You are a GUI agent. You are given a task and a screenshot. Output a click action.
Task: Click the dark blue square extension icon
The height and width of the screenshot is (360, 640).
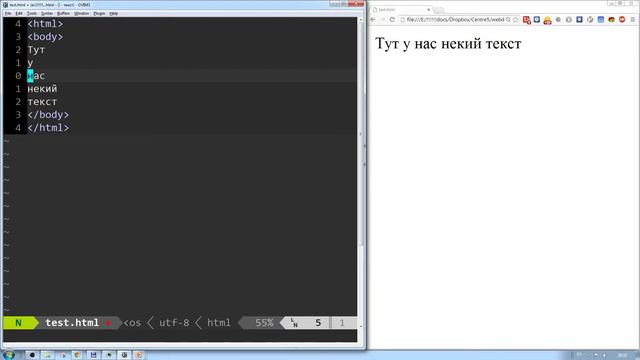579,20
